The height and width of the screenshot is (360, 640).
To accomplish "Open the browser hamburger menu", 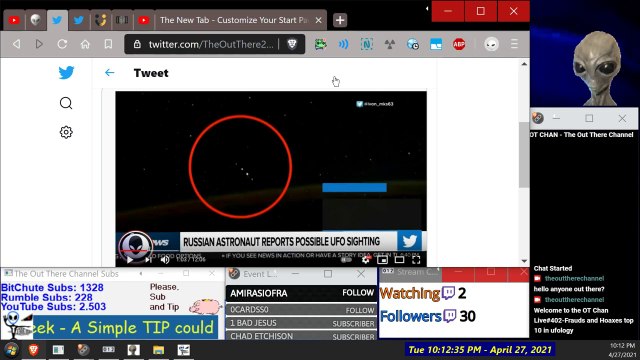I will coord(514,44).
